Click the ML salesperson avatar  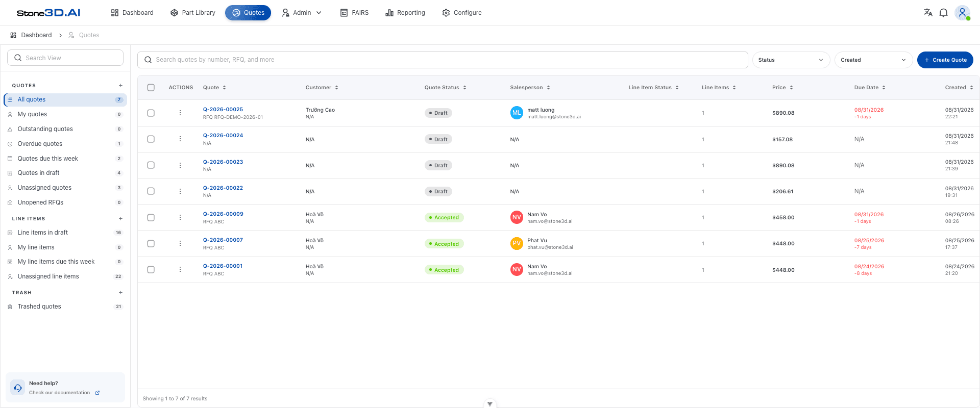click(517, 113)
